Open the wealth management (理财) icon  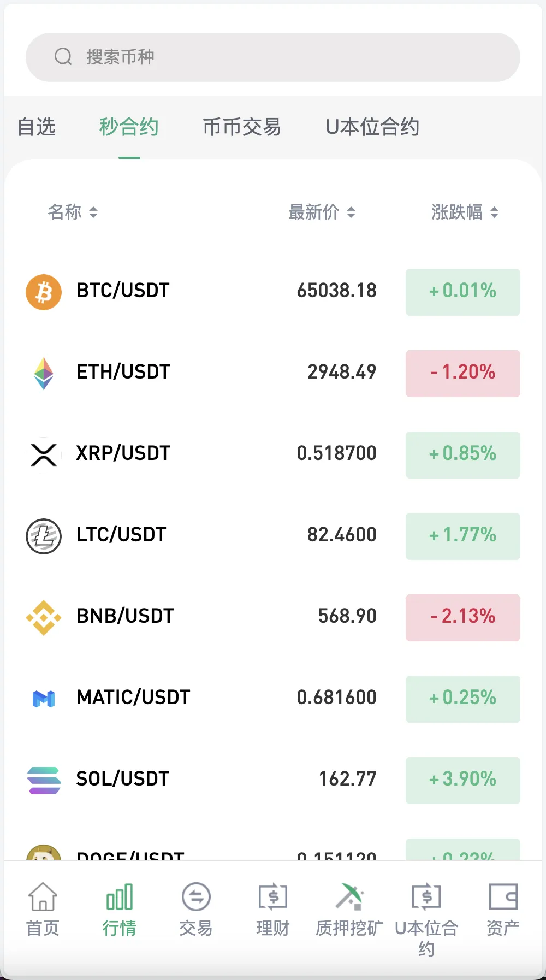coord(272,897)
